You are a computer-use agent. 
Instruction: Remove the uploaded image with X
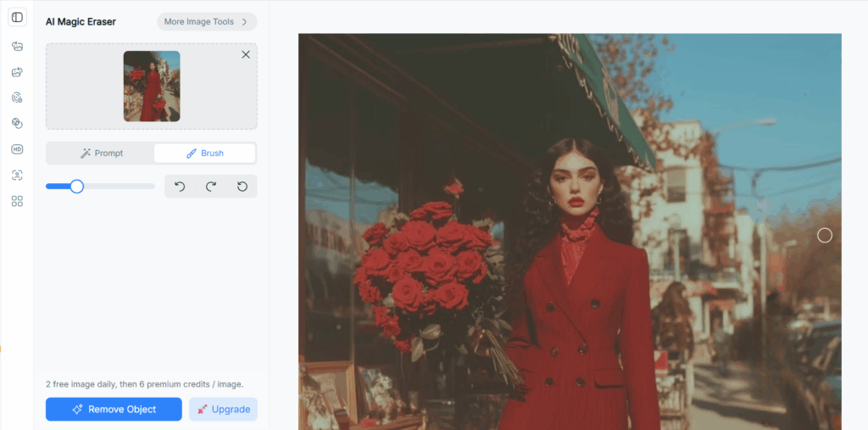pyautogui.click(x=246, y=54)
